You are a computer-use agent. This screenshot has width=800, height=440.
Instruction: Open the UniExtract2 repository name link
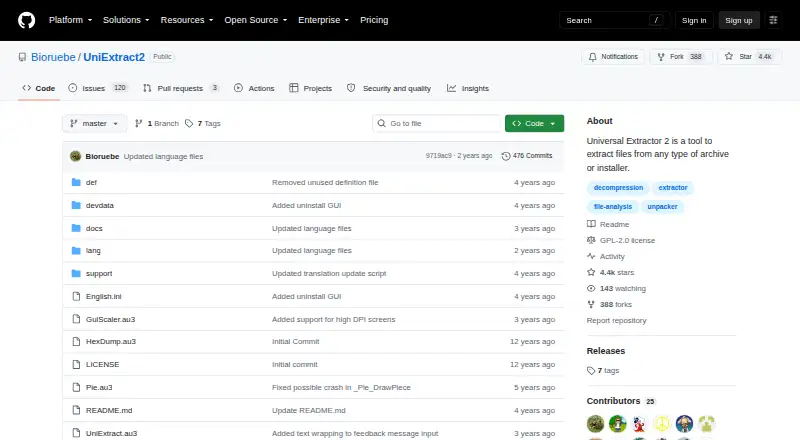[x=114, y=57]
